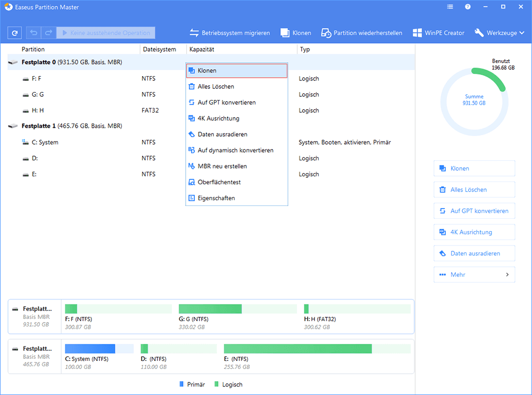Click the Klonen icon in right panel

pyautogui.click(x=443, y=168)
